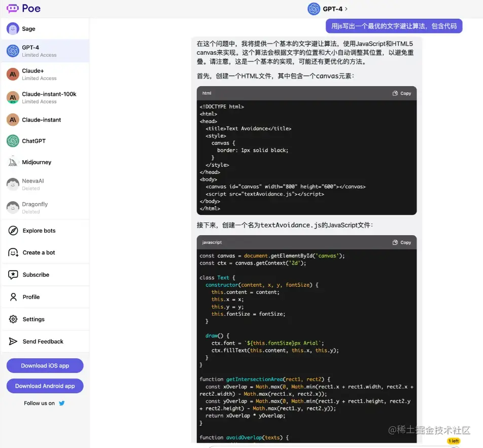The image size is (483, 448).
Task: Open the ChatGPT green avatar icon
Action: coord(13,141)
